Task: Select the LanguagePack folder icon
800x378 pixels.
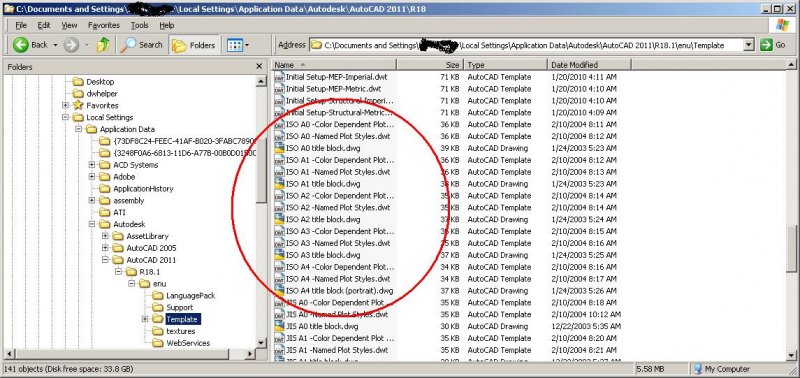Action: pos(158,295)
